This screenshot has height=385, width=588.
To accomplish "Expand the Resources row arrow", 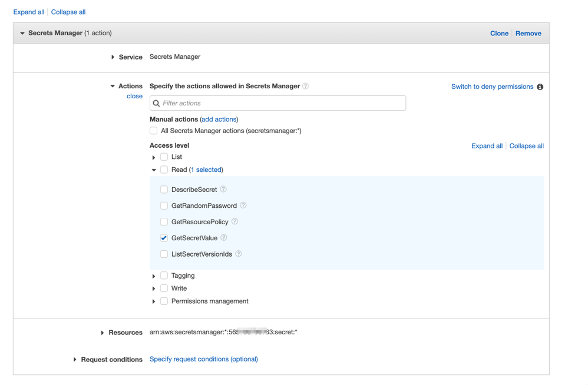I will (103, 333).
